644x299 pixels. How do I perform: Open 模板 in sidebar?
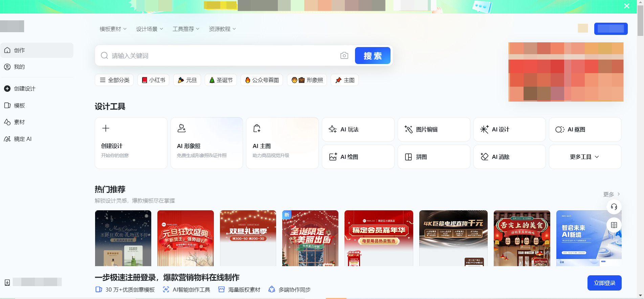pyautogui.click(x=37, y=105)
